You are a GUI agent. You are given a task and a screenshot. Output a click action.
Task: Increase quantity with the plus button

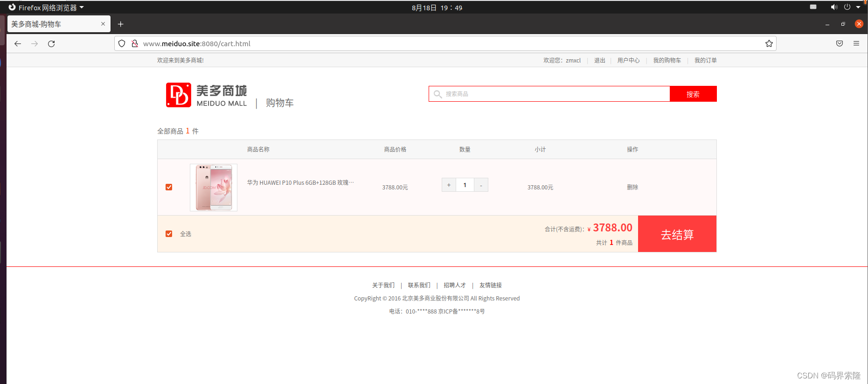(449, 185)
